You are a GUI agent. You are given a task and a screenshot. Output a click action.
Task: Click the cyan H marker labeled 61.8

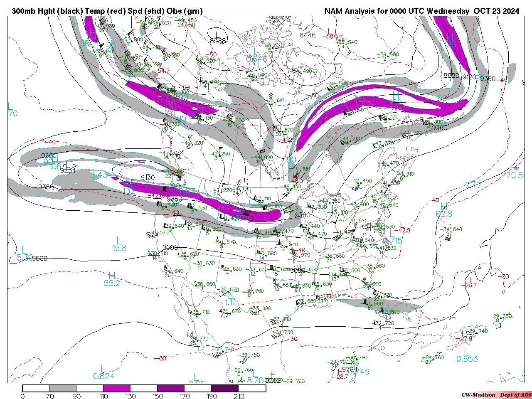(444, 206)
